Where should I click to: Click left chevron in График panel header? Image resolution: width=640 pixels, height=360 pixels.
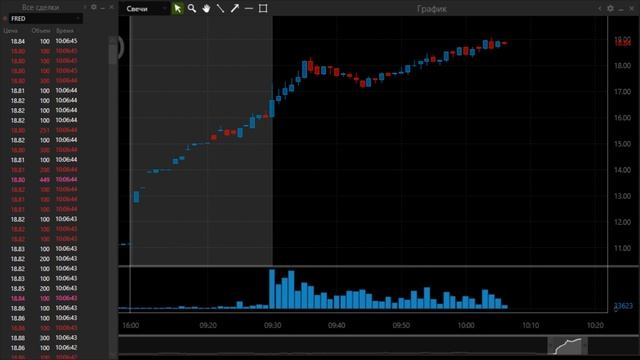(x=600, y=8)
